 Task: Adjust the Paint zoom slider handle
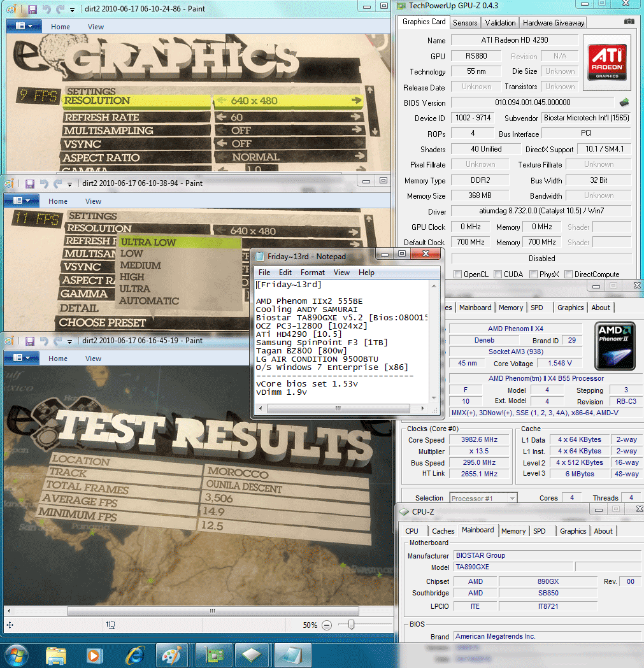point(351,625)
